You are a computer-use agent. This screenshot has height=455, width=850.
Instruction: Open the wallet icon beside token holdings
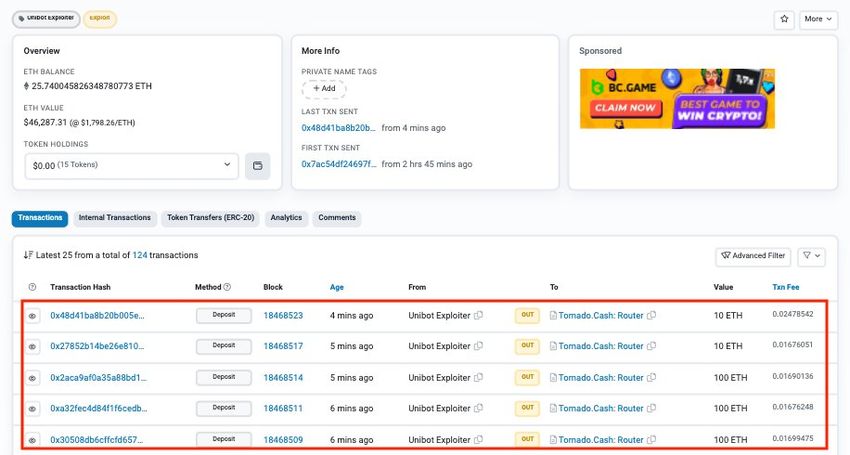[x=257, y=165]
